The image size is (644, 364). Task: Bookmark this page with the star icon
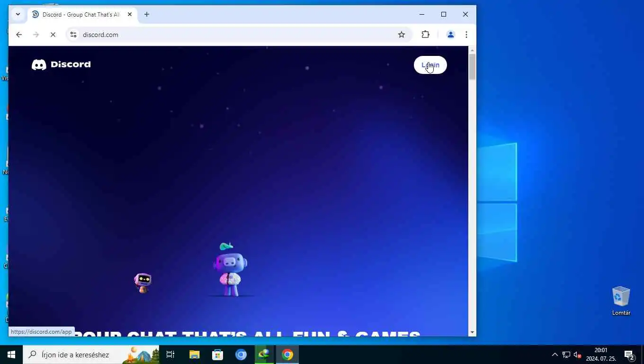(x=402, y=35)
